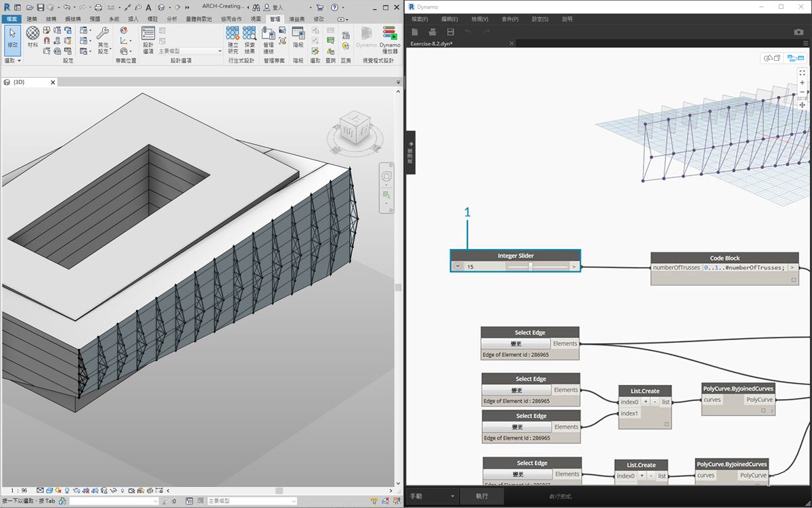The width and height of the screenshot is (812, 508).
Task: Launch 建立研究 generative design tool
Action: pyautogui.click(x=233, y=41)
